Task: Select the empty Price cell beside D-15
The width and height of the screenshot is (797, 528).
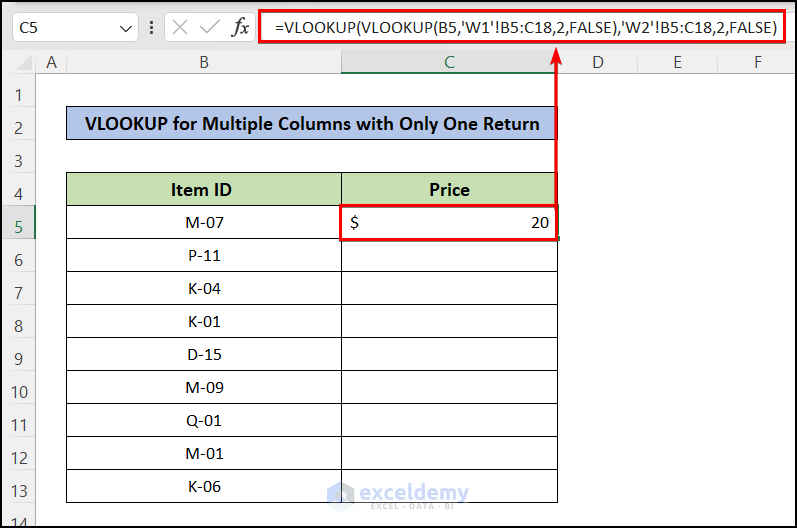Action: [449, 354]
